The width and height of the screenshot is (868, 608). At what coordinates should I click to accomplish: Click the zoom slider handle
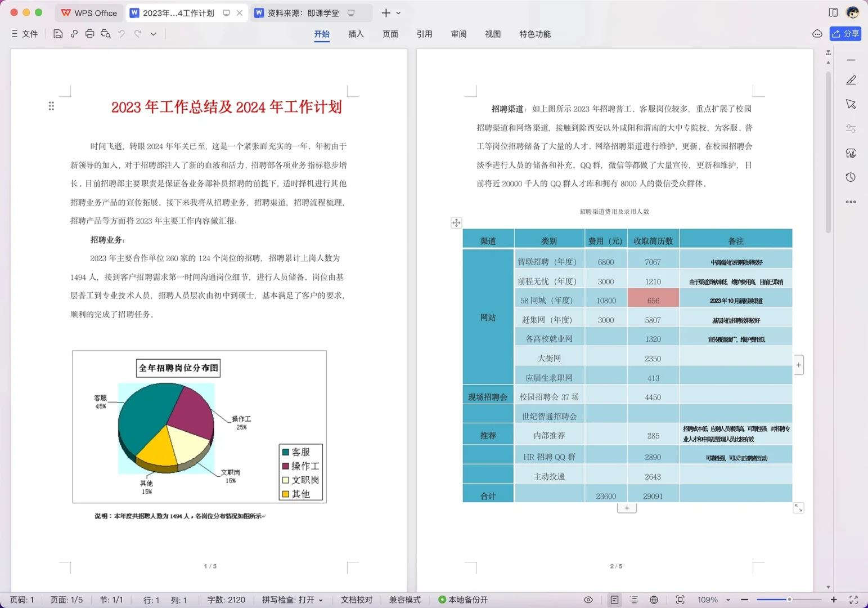pyautogui.click(x=789, y=600)
